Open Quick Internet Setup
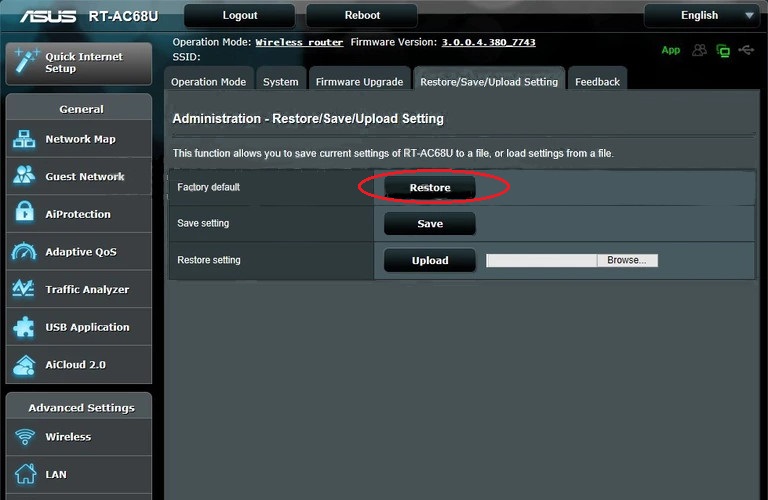768x500 pixels. pyautogui.click(x=79, y=63)
